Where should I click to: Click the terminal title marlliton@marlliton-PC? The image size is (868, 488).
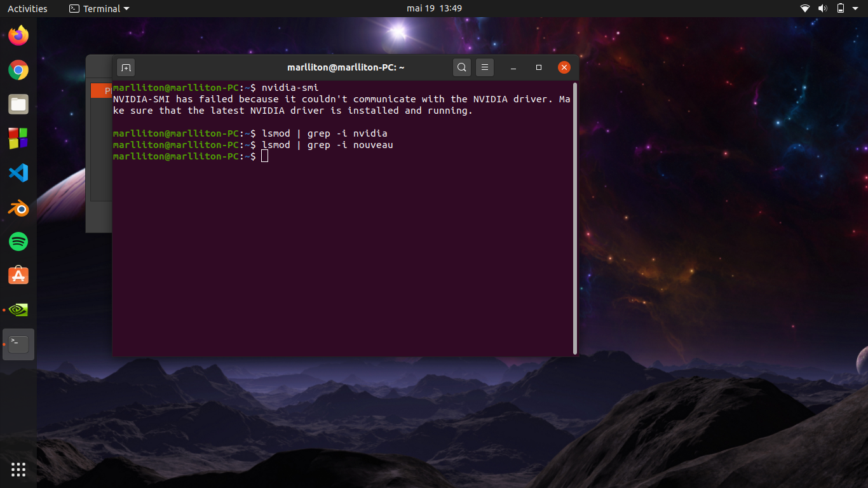(346, 67)
